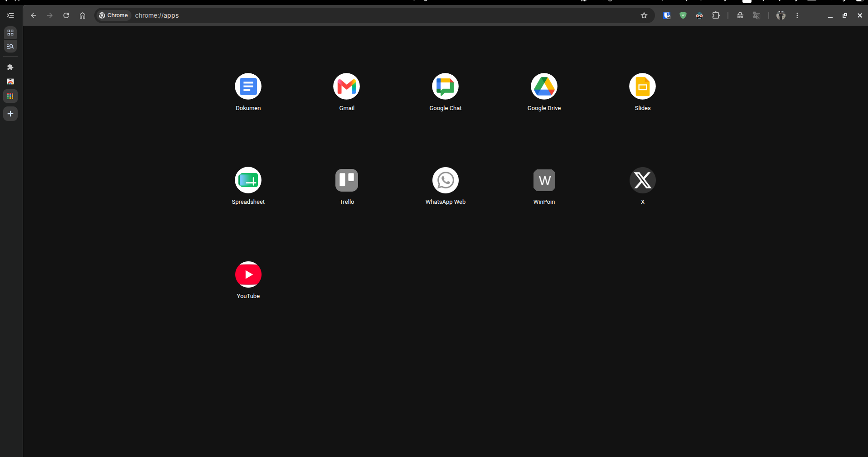
Task: Expand the vertical tab sidebar
Action: point(10,15)
